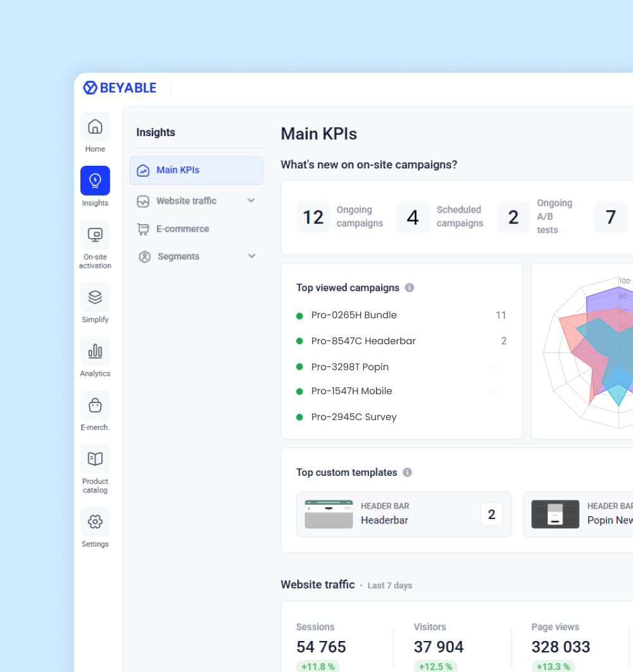Click the Popin template dark thumbnail
The height and width of the screenshot is (672, 633).
555,514
